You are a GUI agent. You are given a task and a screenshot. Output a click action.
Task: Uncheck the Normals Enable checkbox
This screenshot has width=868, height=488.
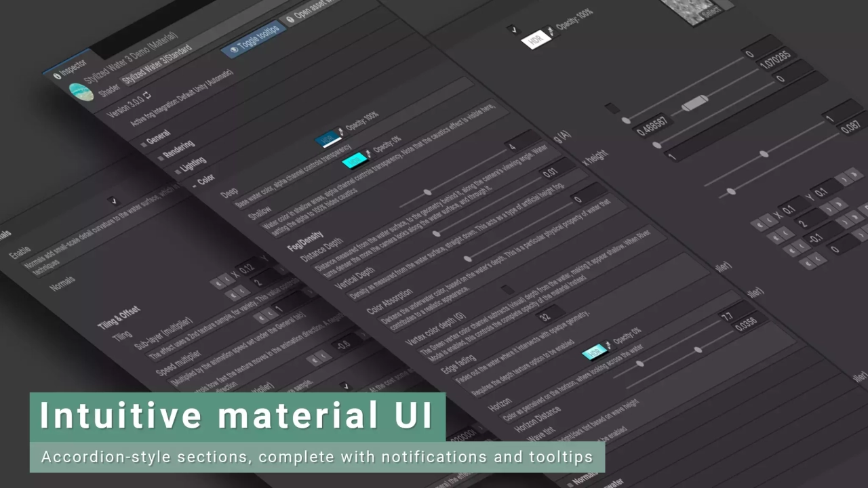coord(113,201)
